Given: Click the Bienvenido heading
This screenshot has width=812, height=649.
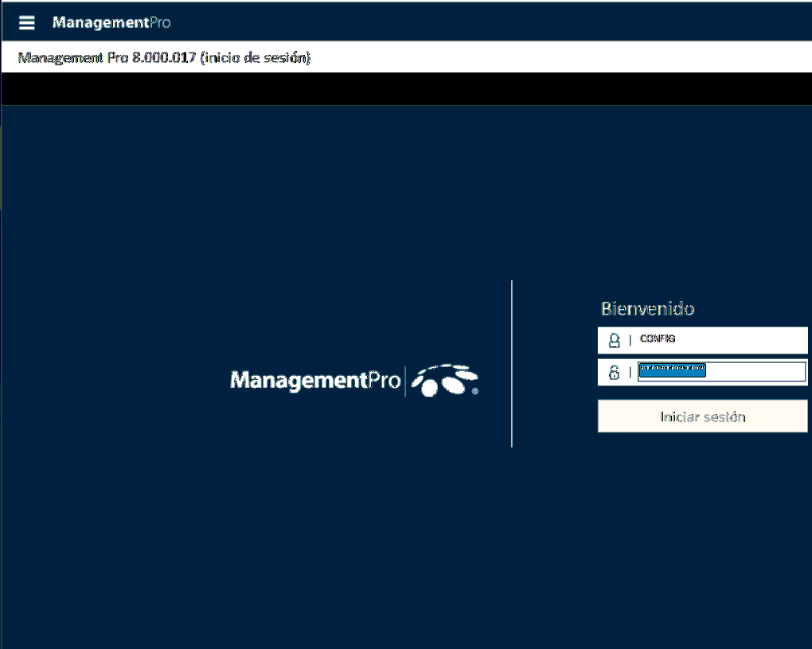Looking at the screenshot, I should (x=647, y=308).
